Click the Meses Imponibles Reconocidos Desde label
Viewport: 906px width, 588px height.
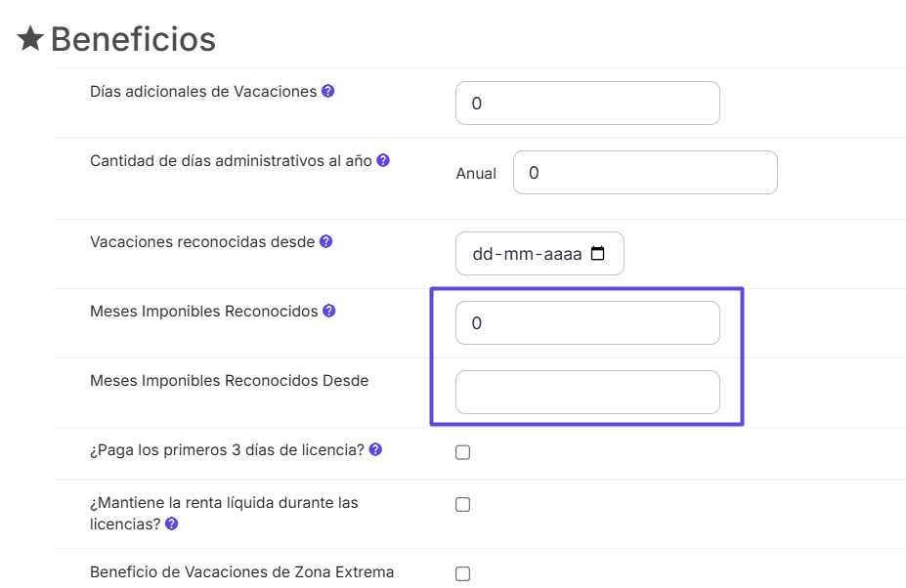(x=229, y=381)
